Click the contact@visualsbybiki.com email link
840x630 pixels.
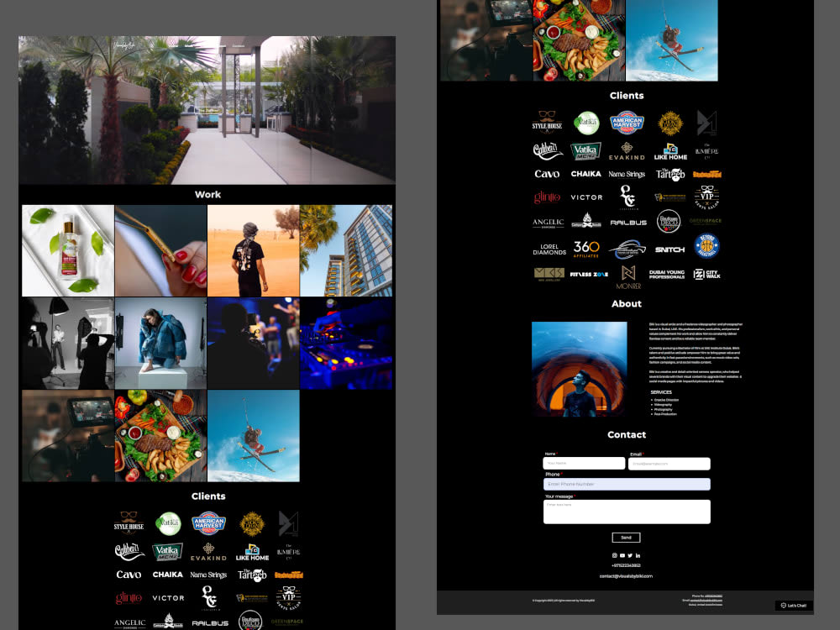[x=627, y=576]
